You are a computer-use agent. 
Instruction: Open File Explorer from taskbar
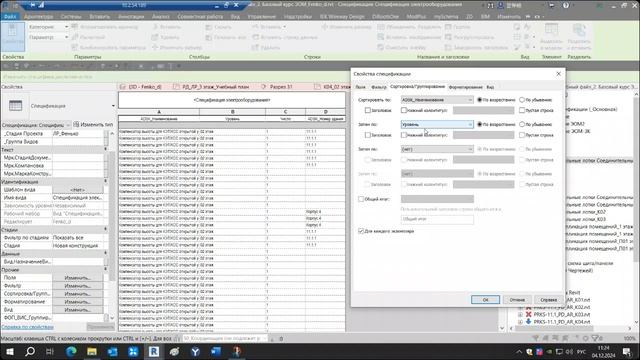point(92,351)
